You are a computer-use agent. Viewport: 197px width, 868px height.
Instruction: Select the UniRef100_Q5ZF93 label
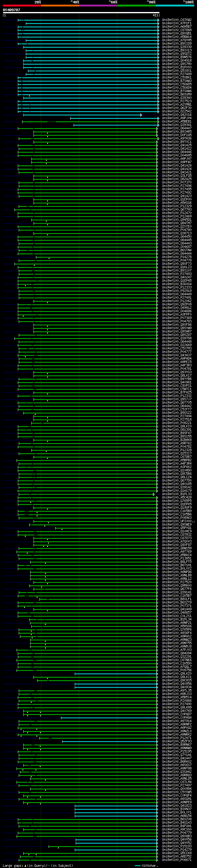[177, 741]
